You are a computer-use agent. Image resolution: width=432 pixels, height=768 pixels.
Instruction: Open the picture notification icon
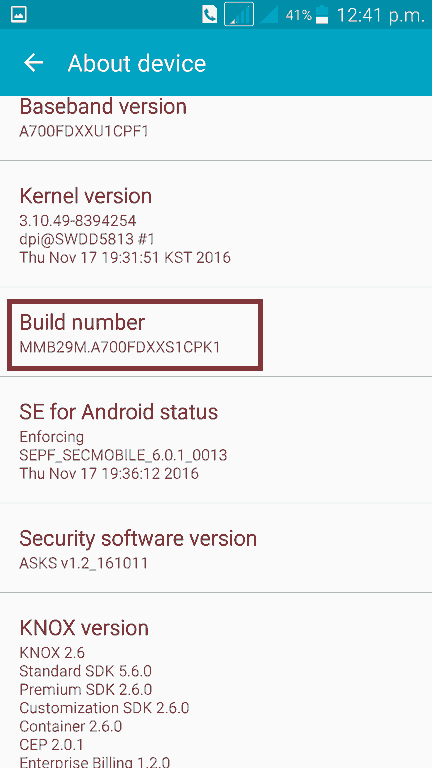(18, 15)
